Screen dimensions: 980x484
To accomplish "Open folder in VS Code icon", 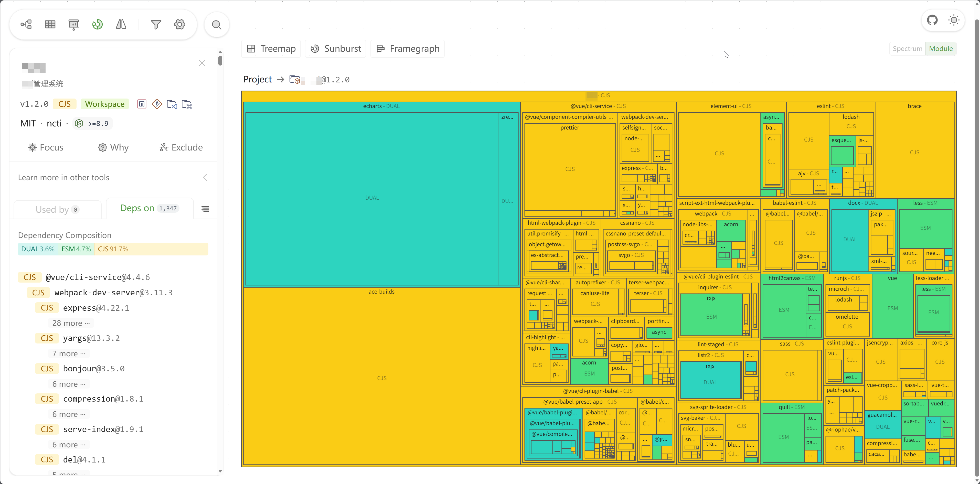I will (172, 104).
